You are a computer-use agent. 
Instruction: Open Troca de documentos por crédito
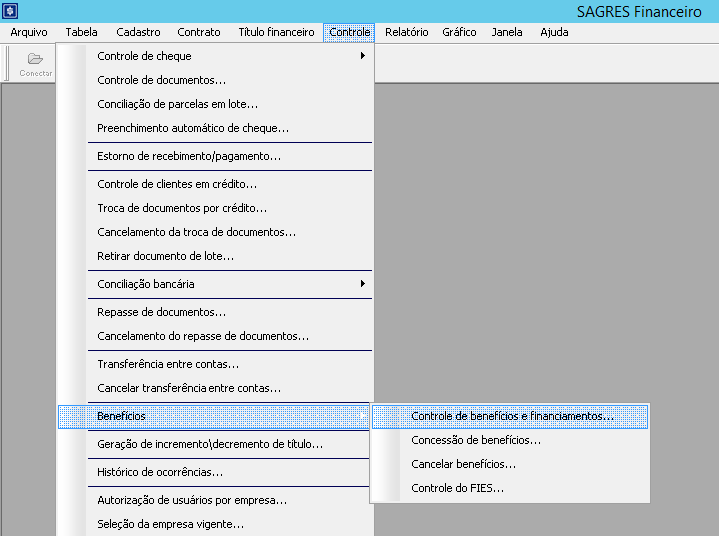pyautogui.click(x=181, y=208)
